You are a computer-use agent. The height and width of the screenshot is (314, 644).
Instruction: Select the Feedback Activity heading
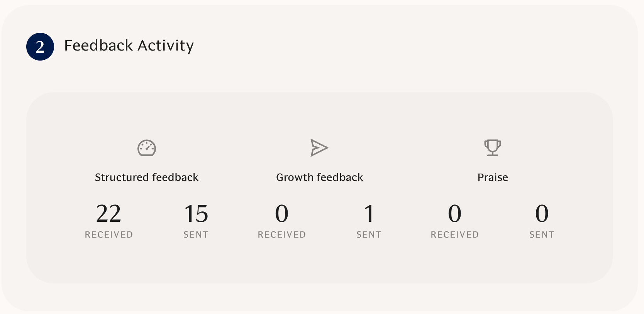[129, 46]
